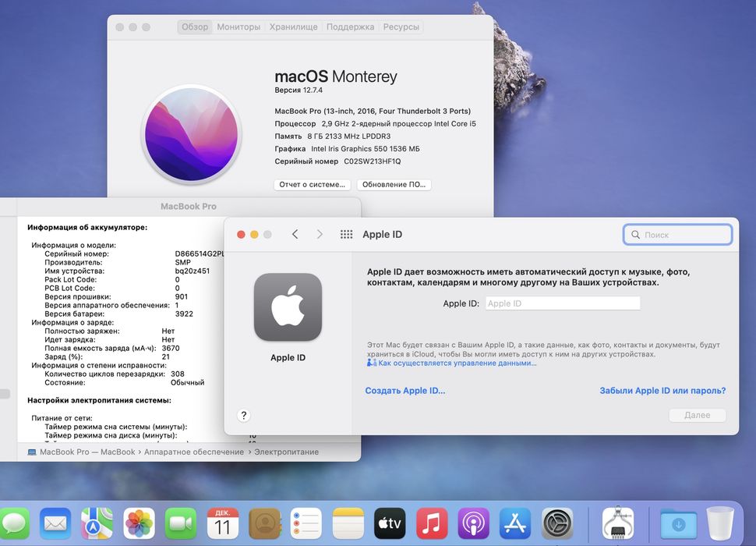Click manufacturer value SMP
Image resolution: width=756 pixels, height=546 pixels.
(182, 262)
